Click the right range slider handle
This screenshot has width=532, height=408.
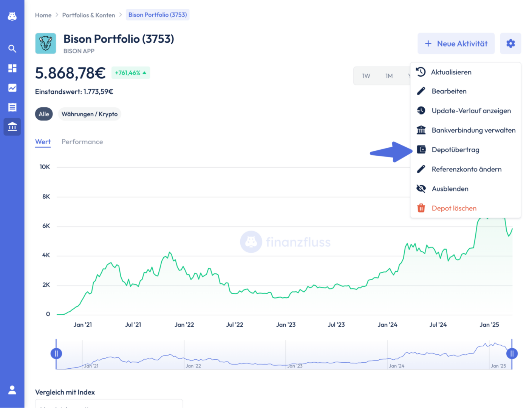[512, 354]
